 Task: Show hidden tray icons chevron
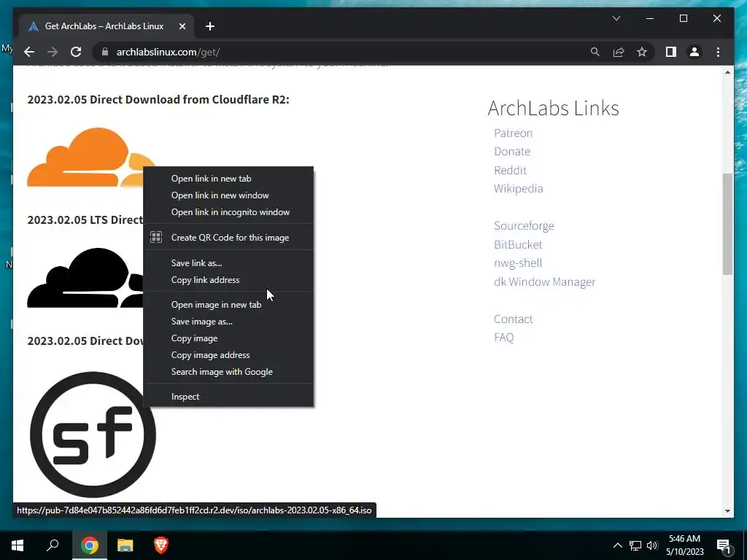[x=617, y=545]
